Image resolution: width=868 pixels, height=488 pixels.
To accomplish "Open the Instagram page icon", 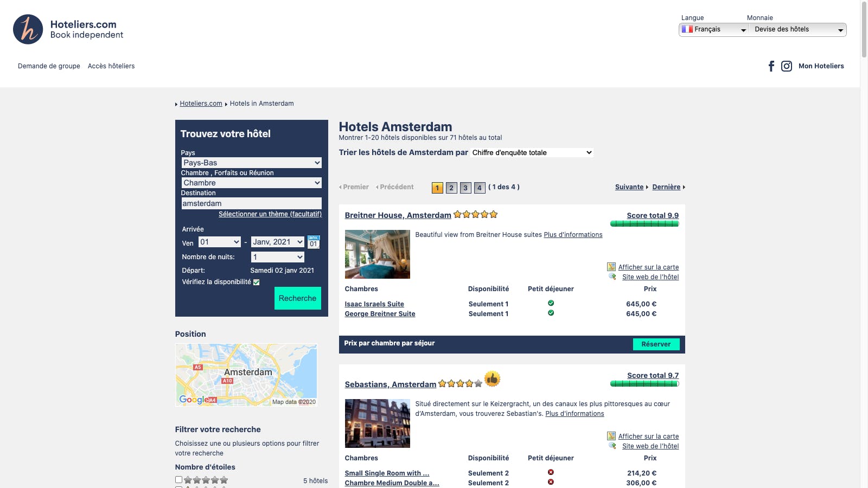I will tap(787, 66).
